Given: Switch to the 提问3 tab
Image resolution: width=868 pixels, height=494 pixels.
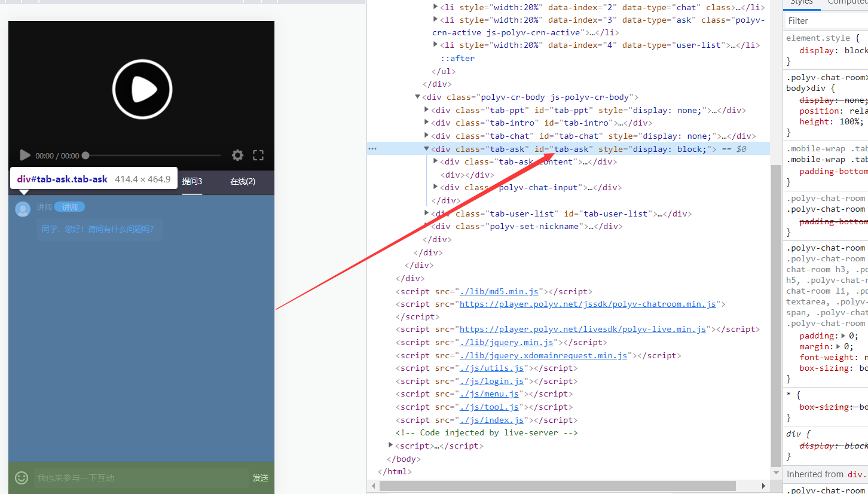Looking at the screenshot, I should [192, 181].
